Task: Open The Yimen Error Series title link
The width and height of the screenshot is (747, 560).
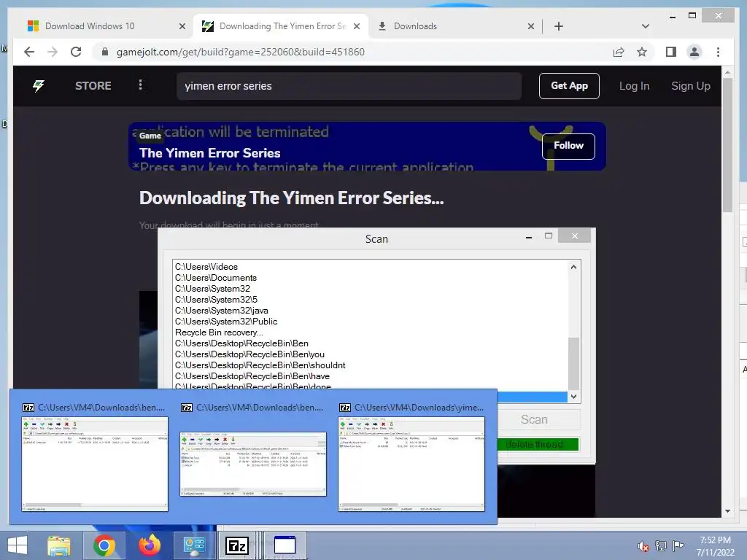Action: pyautogui.click(x=209, y=153)
